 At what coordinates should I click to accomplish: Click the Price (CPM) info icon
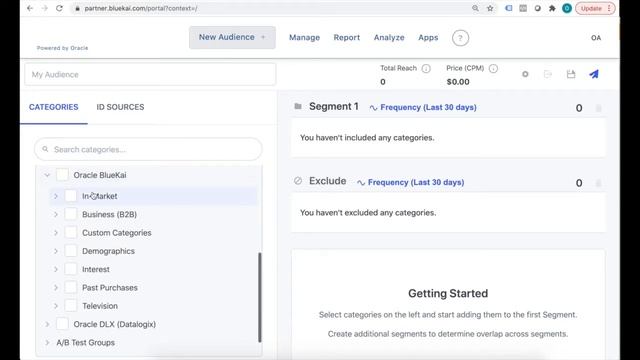493,69
